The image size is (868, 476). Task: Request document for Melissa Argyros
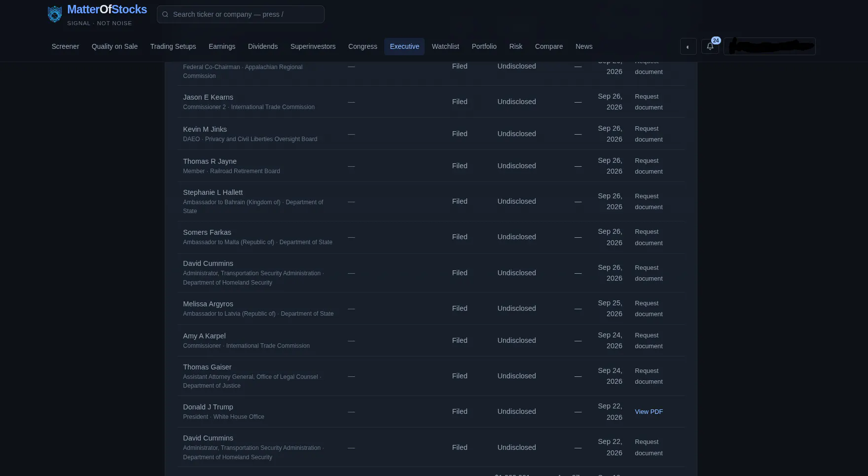pos(649,309)
